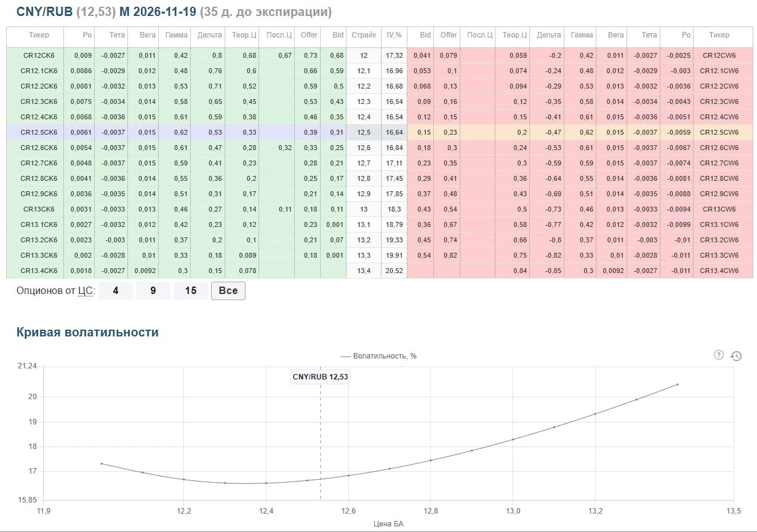The image size is (757, 532).
Task: Click IV value 20,52
Action: (x=394, y=271)
